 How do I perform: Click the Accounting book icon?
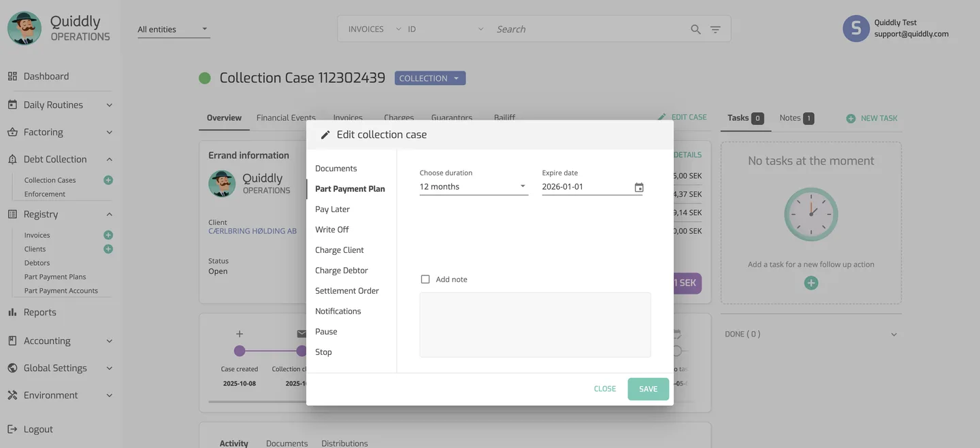12,341
